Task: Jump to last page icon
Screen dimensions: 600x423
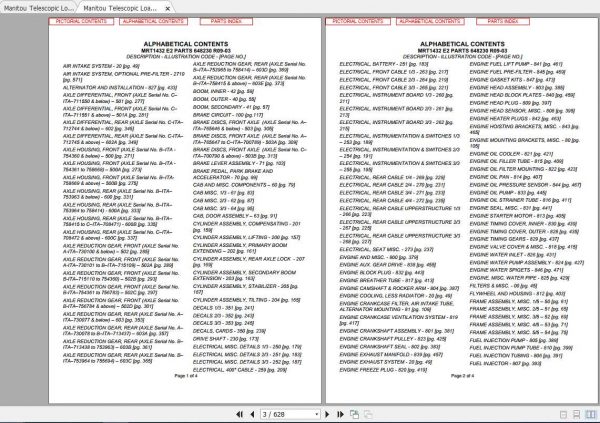Action: pyautogui.click(x=340, y=414)
